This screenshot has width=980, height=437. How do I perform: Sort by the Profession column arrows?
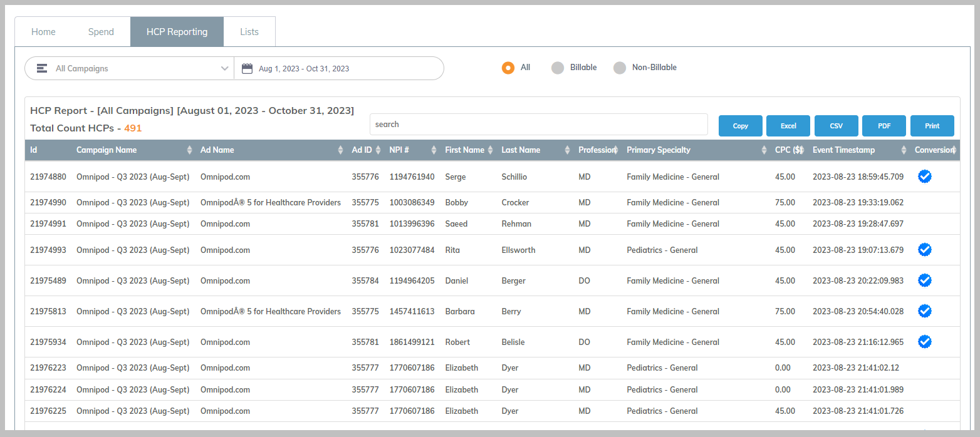615,150
